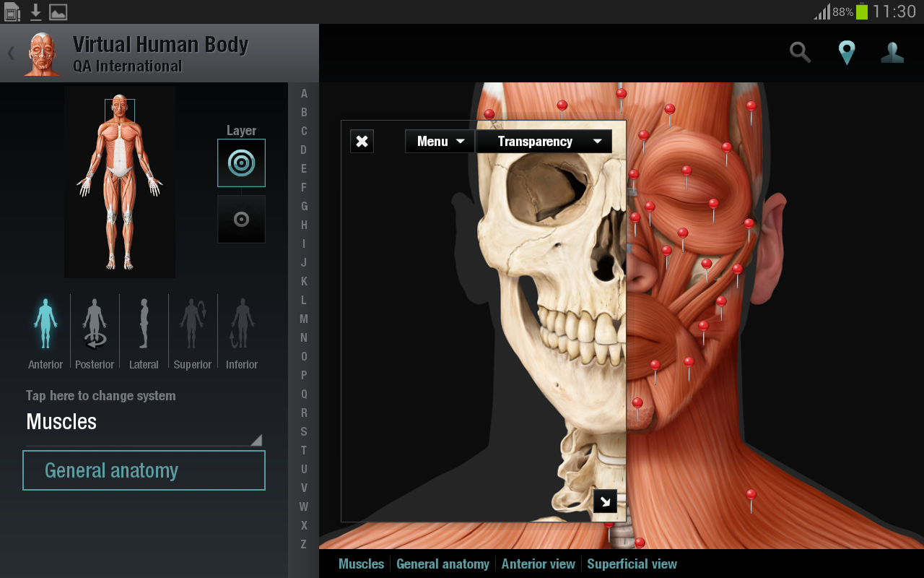924x578 pixels.
Task: Tap the full body muscle thumbnail
Action: [x=120, y=182]
